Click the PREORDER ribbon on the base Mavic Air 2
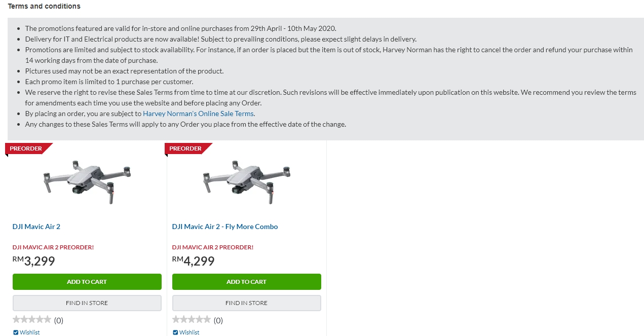644x336 pixels. point(26,148)
